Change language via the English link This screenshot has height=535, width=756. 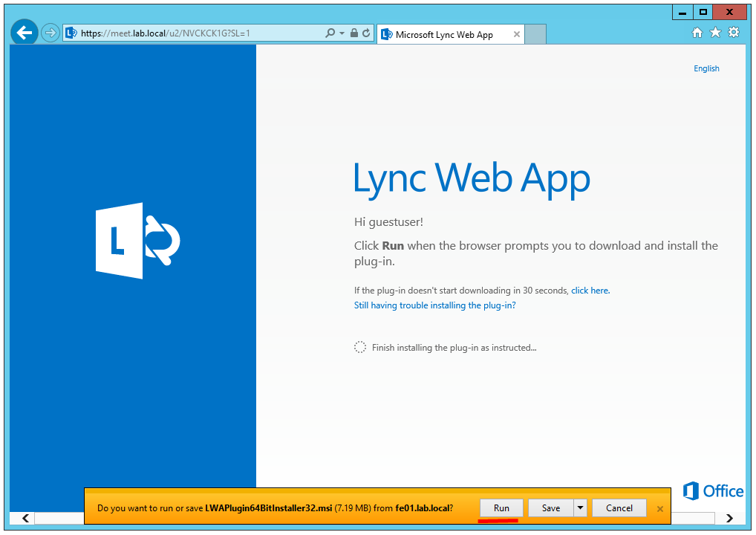pos(706,68)
